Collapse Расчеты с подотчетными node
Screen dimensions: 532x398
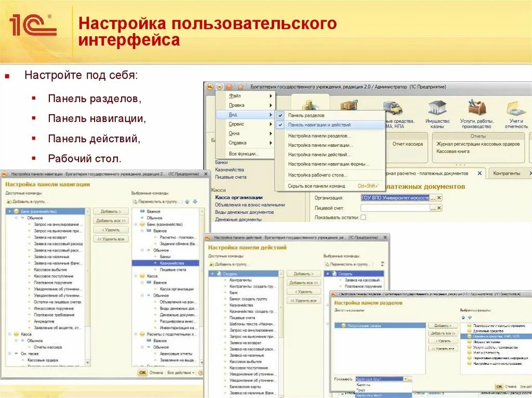click(136, 334)
